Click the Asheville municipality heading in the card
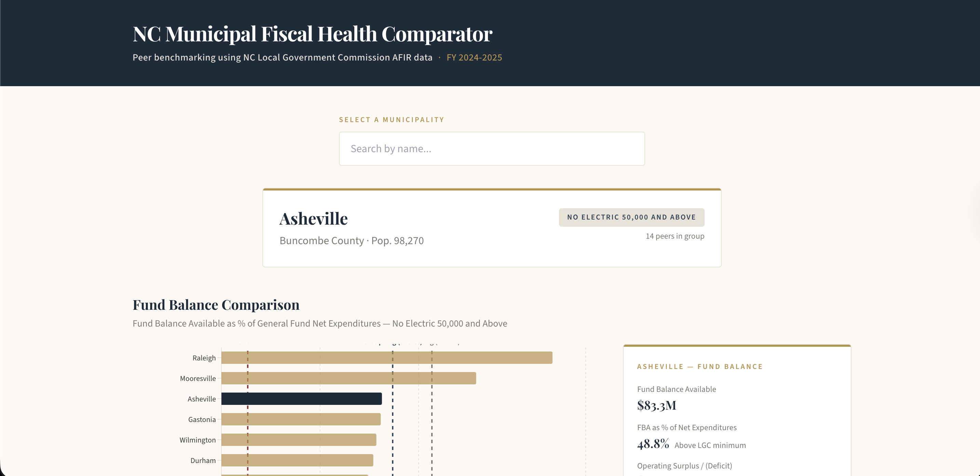980x476 pixels. (x=313, y=218)
